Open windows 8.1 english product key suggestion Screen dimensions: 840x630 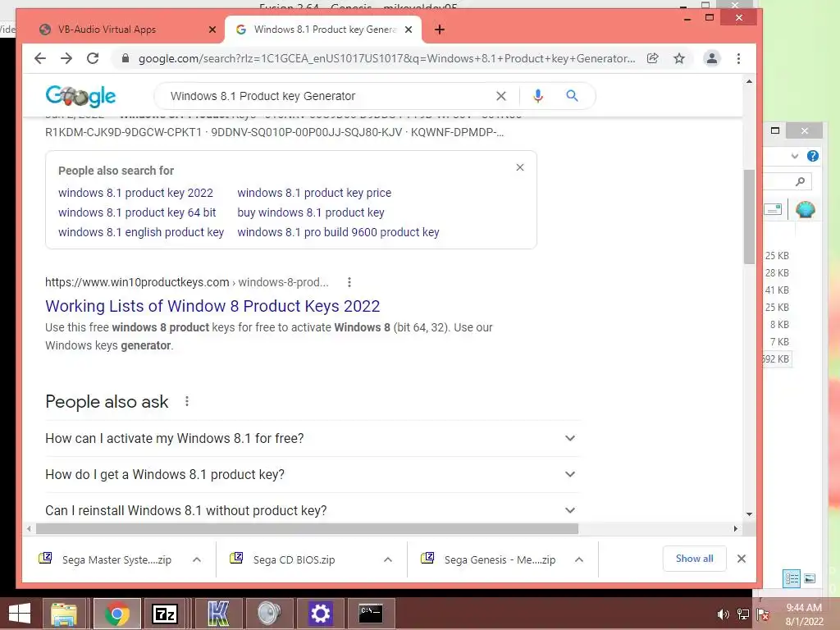[x=141, y=232]
